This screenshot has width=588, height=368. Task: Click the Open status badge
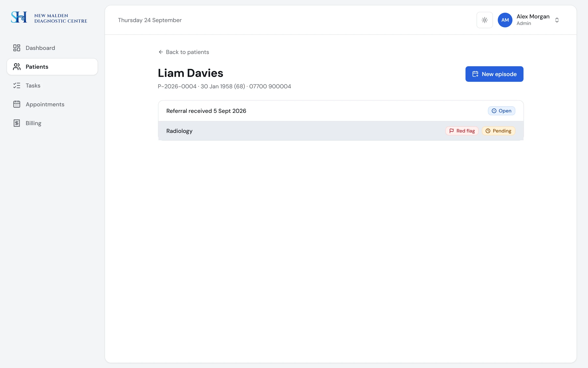click(501, 111)
